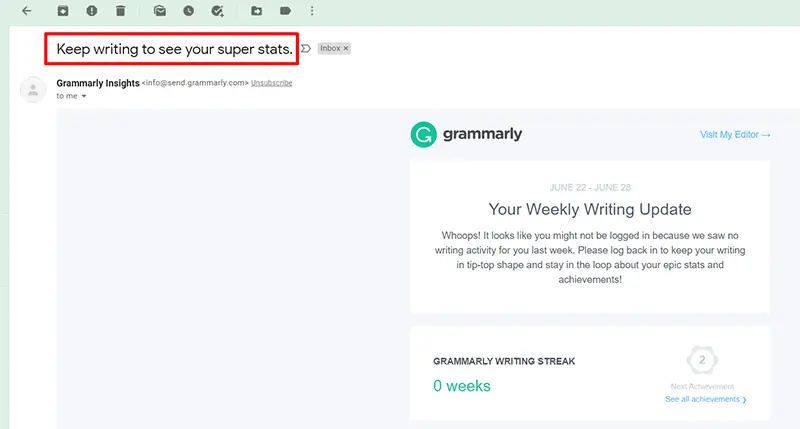This screenshot has width=800, height=429.
Task: Delete this email with trash icon
Action: point(121,11)
